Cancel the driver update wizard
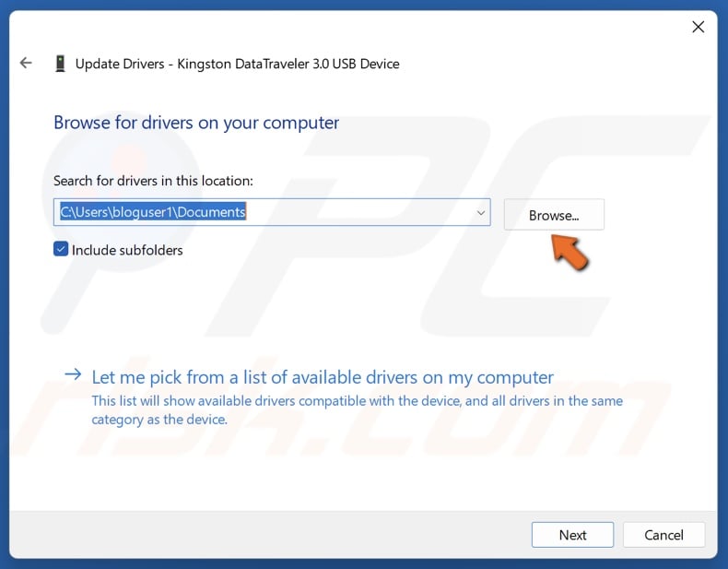Viewport: 728px width, 569px height. pyautogui.click(x=663, y=535)
